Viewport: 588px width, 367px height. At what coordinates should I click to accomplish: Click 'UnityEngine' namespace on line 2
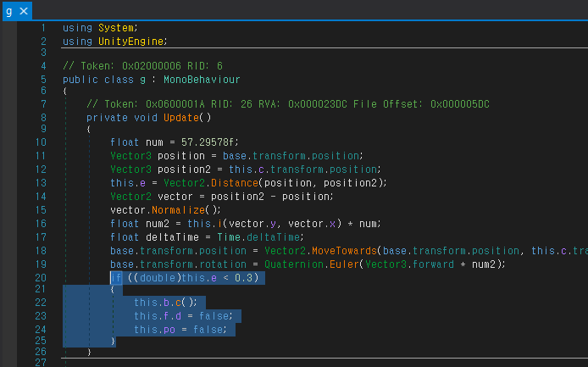point(130,42)
